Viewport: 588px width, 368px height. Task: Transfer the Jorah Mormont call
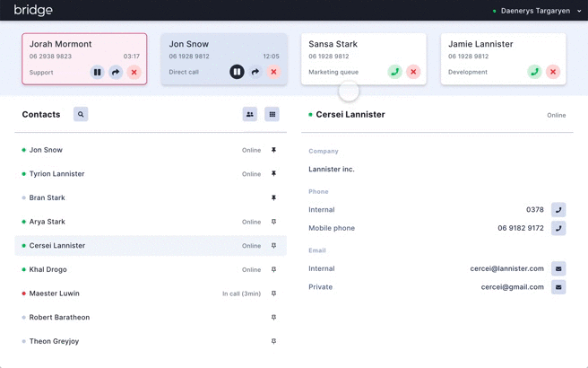point(116,72)
